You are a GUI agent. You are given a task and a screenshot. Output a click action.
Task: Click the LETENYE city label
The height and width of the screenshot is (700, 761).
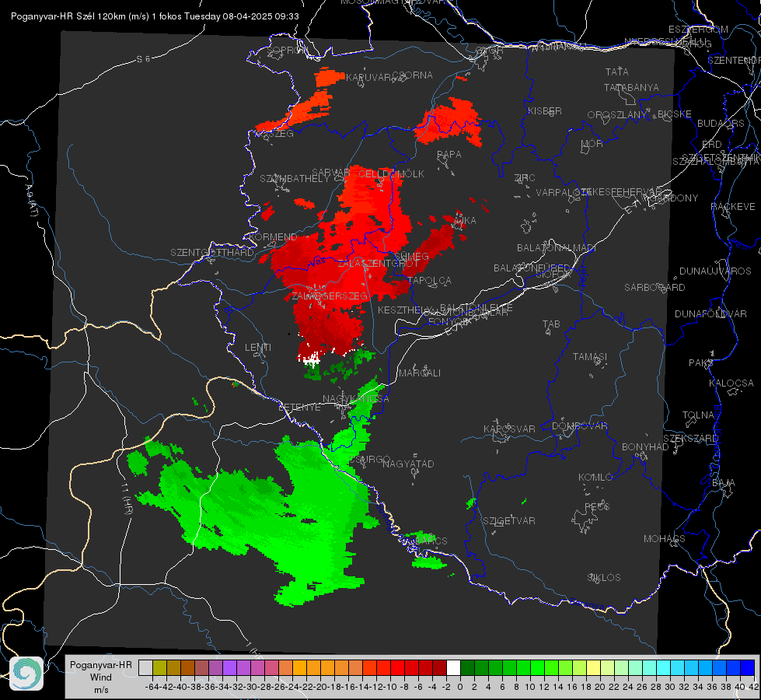(299, 407)
